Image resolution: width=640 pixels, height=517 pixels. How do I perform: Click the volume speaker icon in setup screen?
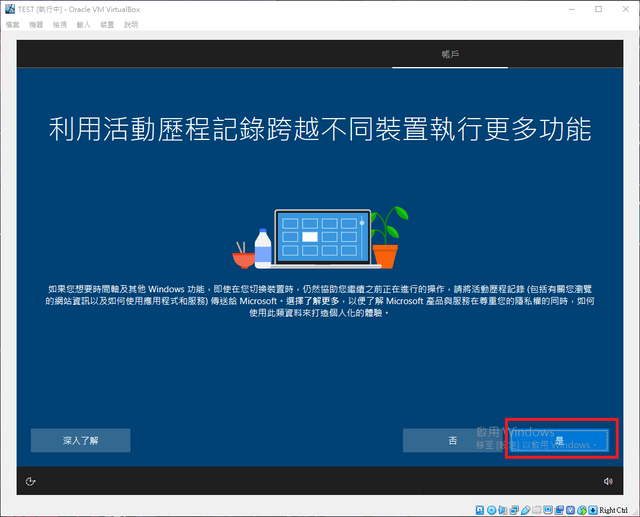608,481
